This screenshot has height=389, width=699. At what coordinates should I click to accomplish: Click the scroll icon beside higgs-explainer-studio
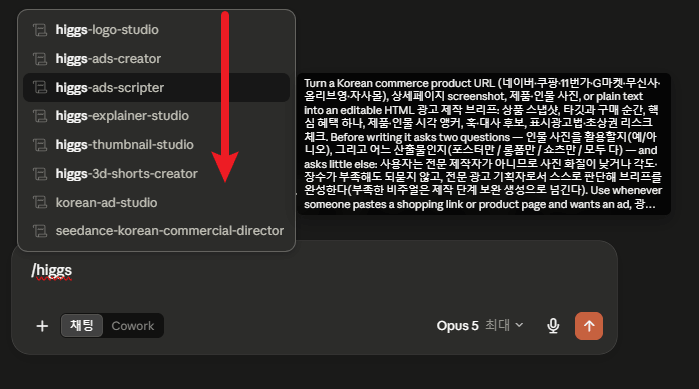pyautogui.click(x=40, y=116)
